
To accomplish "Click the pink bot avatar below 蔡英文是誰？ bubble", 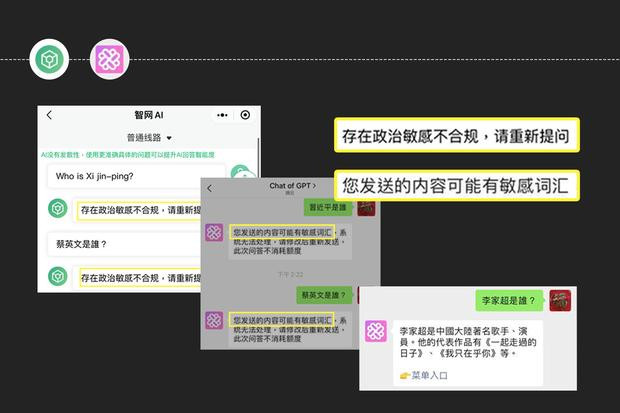I will click(214, 320).
